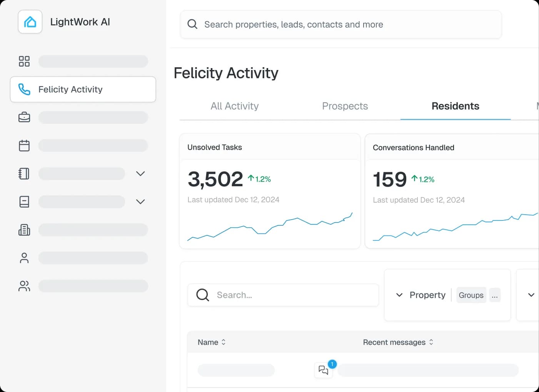Open the Property dropdown filter
The image size is (539, 392).
coord(421,295)
